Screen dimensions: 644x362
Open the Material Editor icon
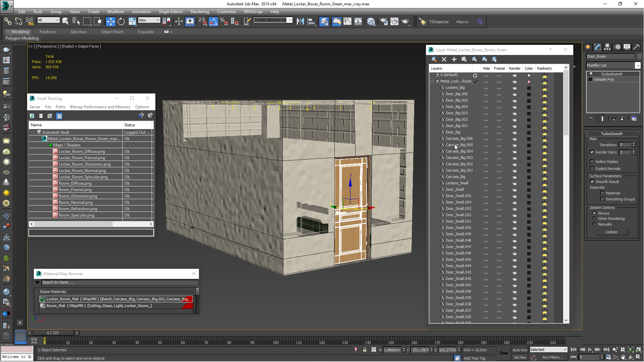tap(371, 21)
